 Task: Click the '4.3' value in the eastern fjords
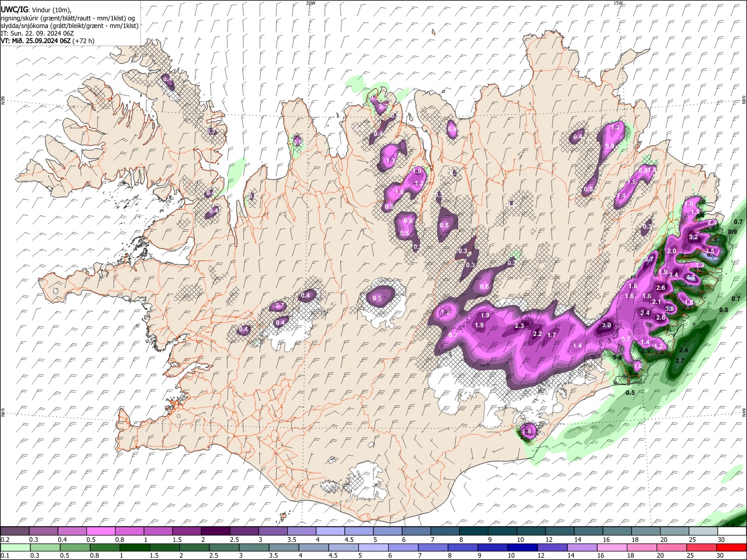coord(690,277)
